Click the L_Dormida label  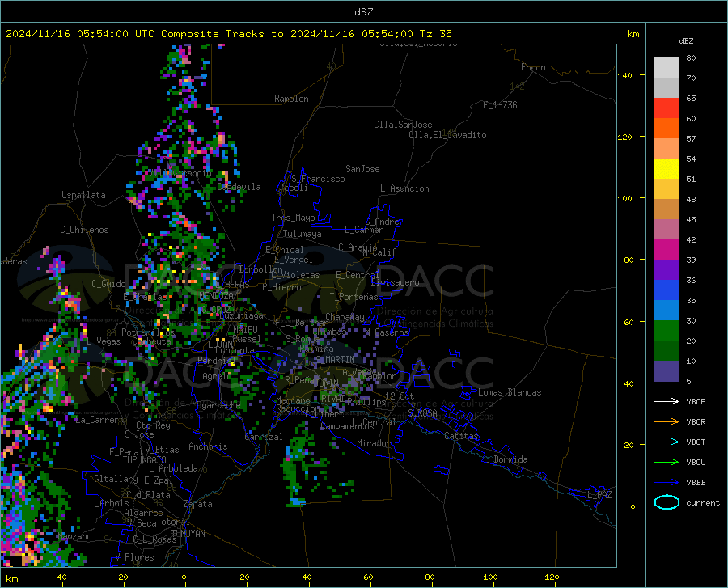505,459
